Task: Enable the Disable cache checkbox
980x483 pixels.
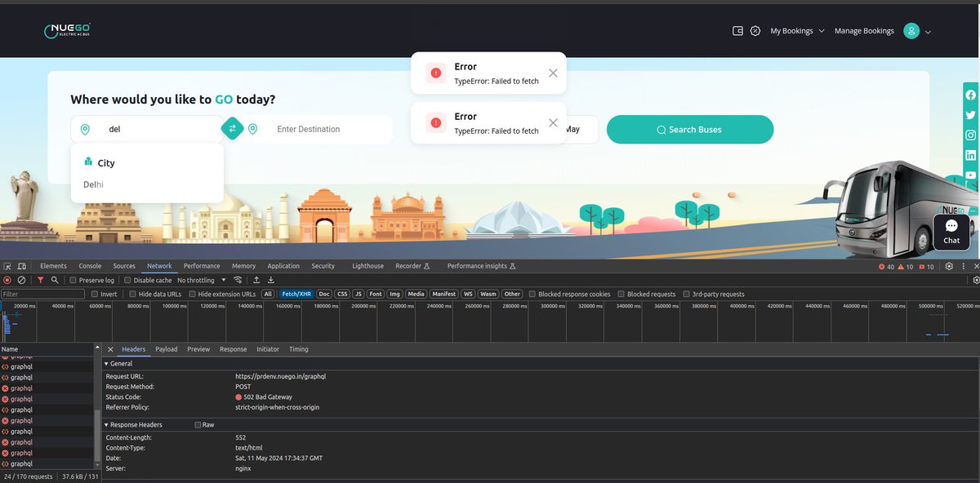Action: click(127, 280)
